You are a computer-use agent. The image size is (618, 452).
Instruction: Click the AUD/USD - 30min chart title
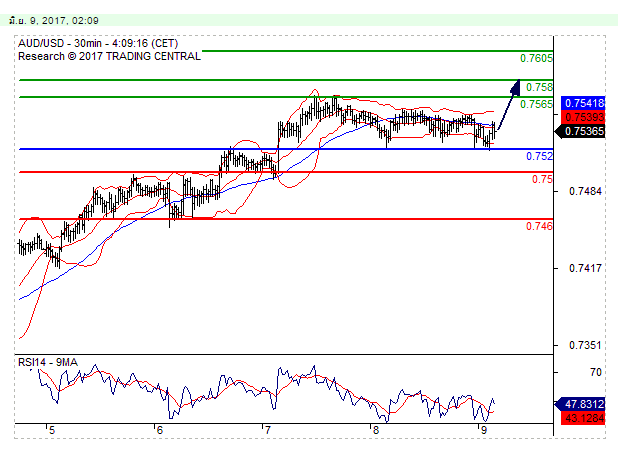click(98, 43)
